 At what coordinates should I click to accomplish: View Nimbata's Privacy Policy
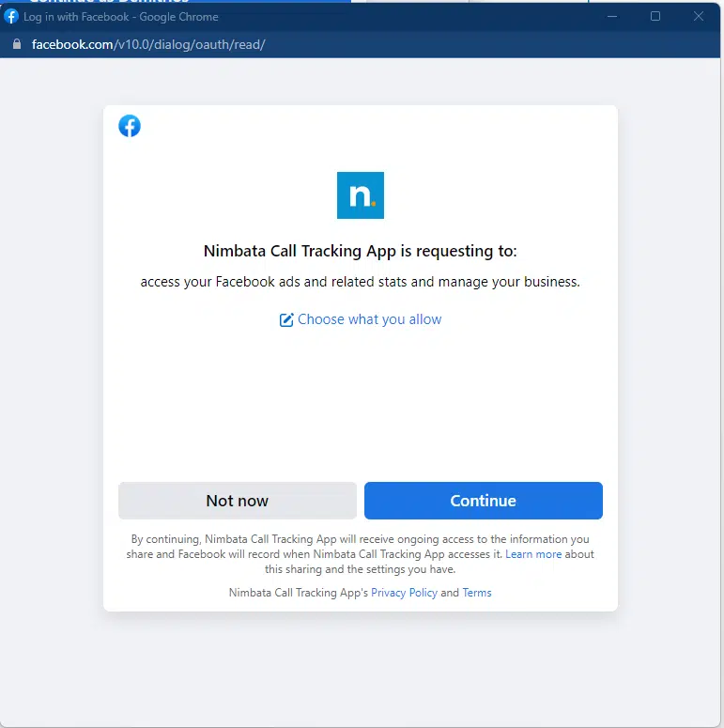point(404,593)
